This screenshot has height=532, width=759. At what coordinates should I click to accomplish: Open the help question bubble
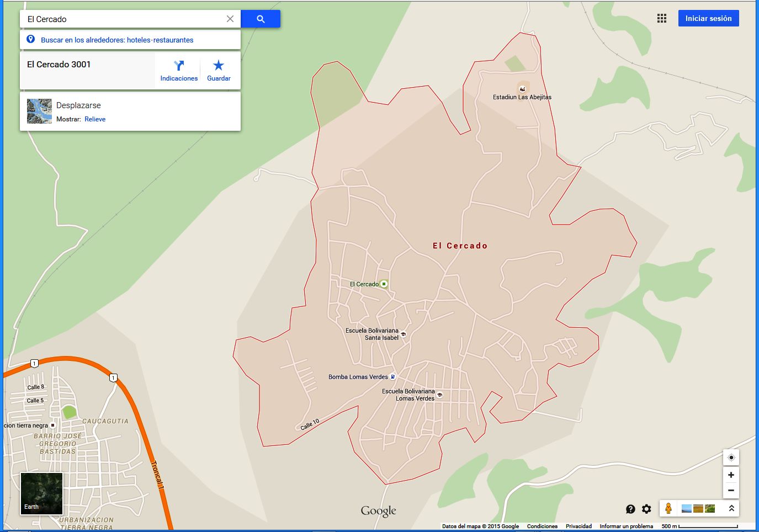click(630, 509)
